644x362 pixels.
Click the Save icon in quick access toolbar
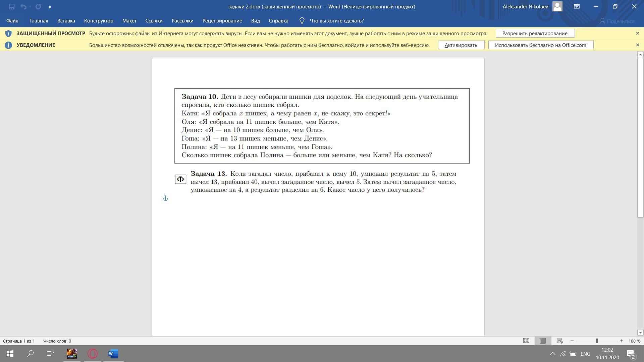click(x=12, y=7)
